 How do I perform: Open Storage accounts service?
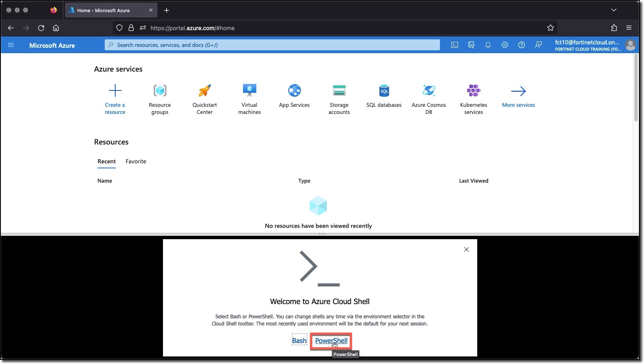point(339,99)
